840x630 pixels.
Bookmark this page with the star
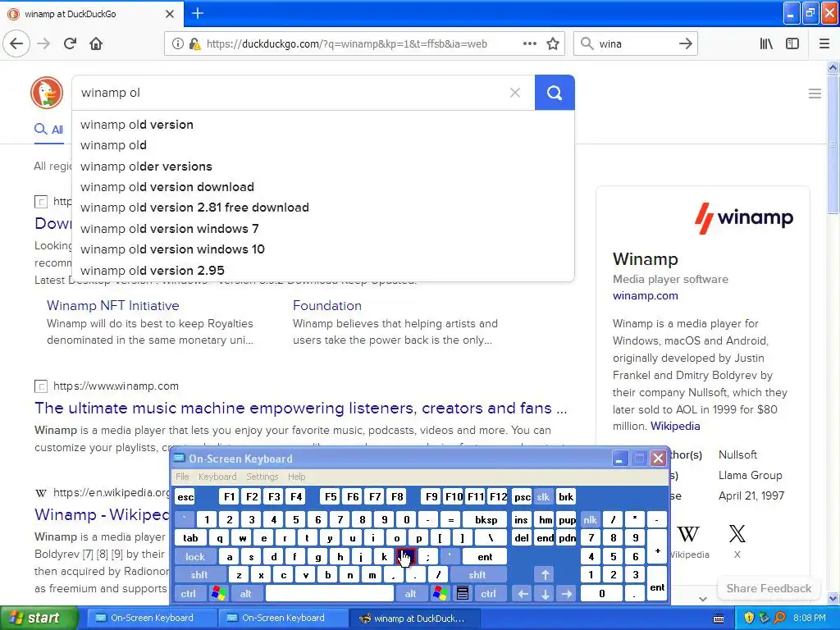pyautogui.click(x=553, y=44)
